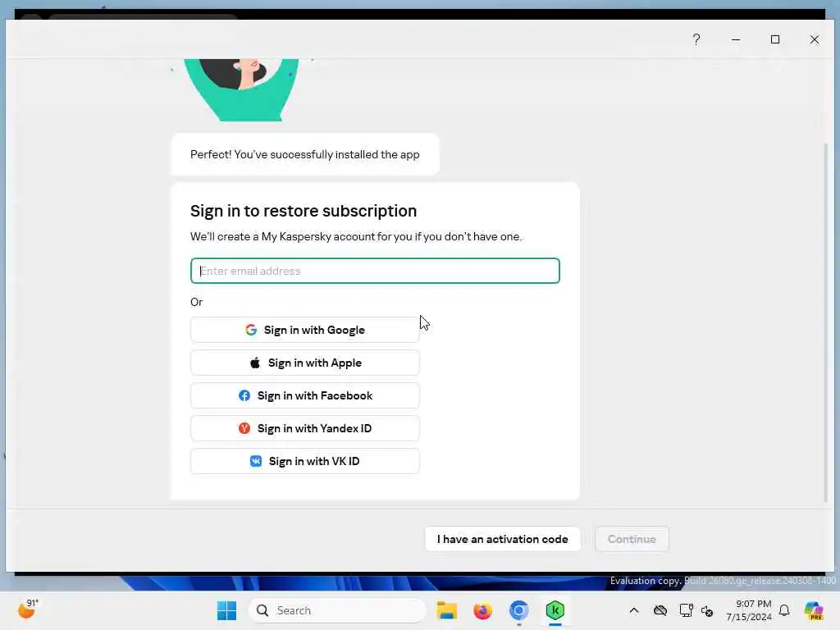This screenshot has width=840, height=630.
Task: Click I have an activation code
Action: [503, 539]
